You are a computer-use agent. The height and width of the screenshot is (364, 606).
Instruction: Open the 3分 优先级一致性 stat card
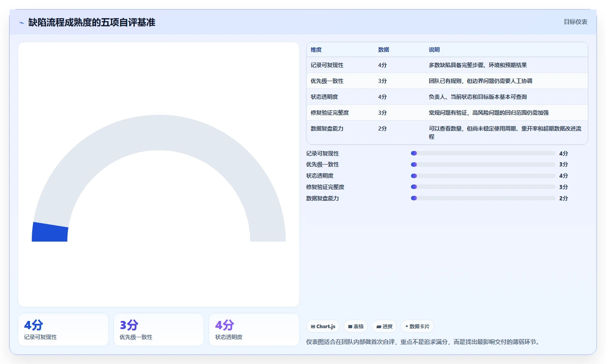click(x=159, y=330)
